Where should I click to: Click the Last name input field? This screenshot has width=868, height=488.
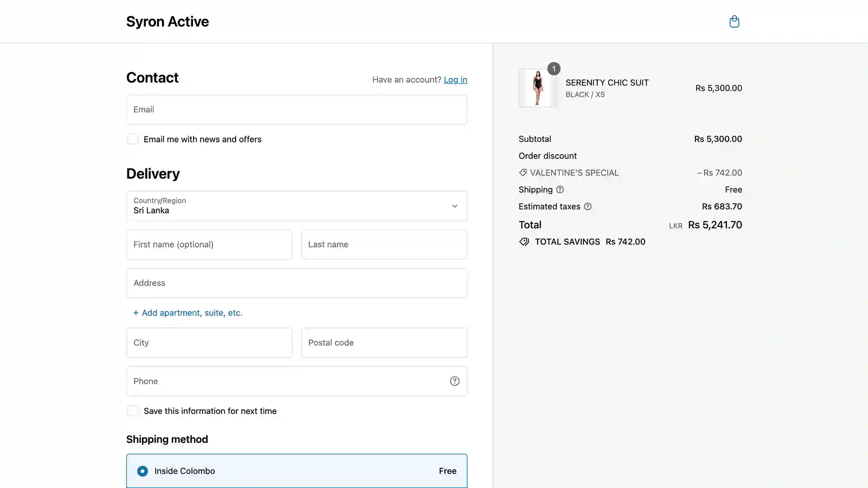pos(384,244)
